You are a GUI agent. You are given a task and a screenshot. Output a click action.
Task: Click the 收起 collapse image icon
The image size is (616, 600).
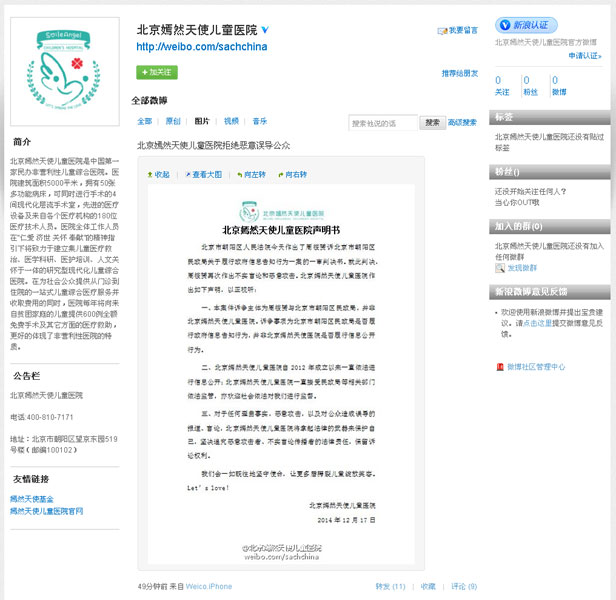[158, 174]
